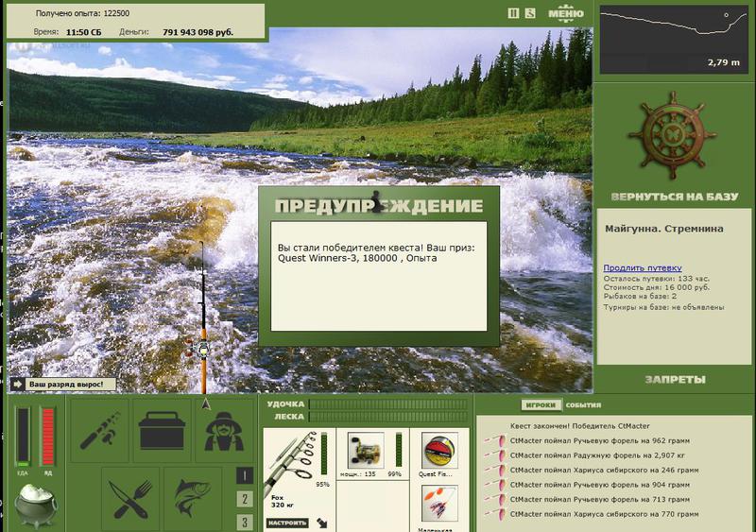Click the red vertical level bar

point(48,436)
